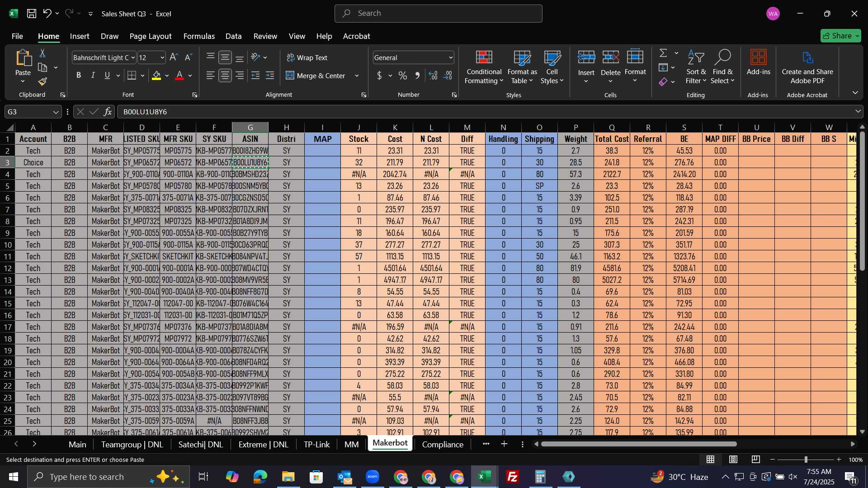This screenshot has height=488, width=868.
Task: Expand the Name Box dropdown
Action: coord(56,112)
